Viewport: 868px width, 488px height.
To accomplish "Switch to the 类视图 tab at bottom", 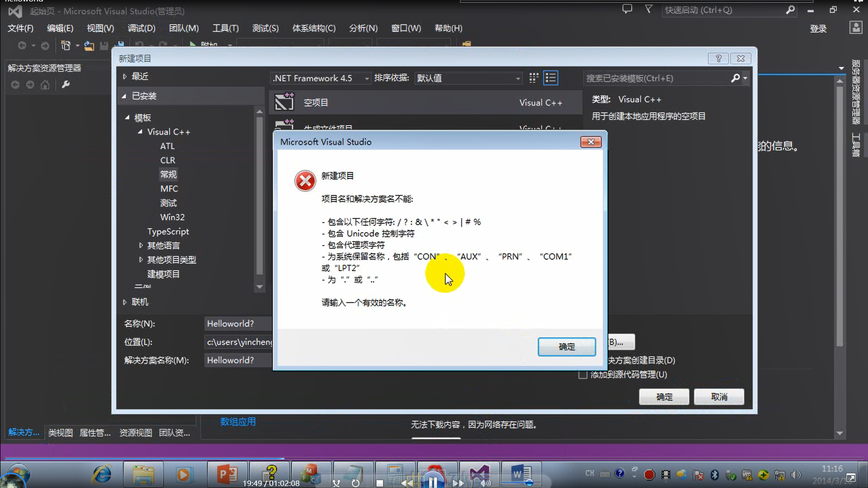I will pos(59,432).
